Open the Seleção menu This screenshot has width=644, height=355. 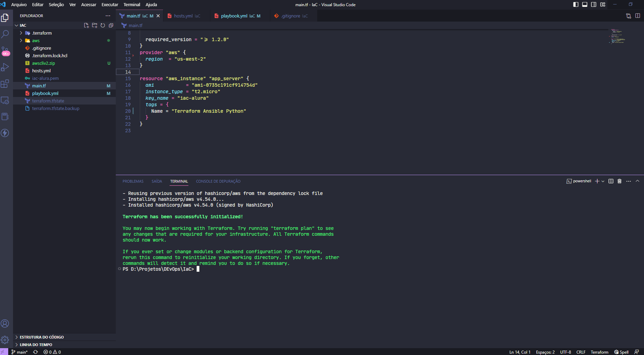[56, 4]
